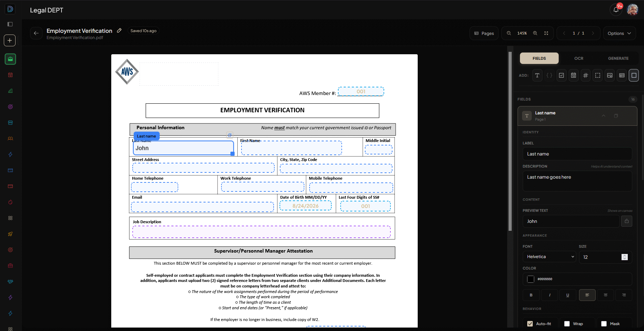Set text alignment to right
The width and height of the screenshot is (644, 331).
(x=624, y=295)
